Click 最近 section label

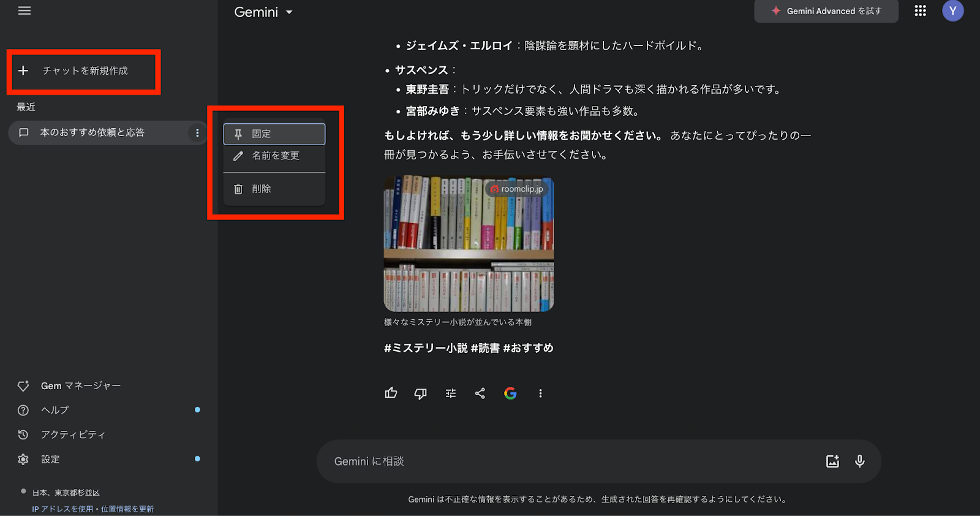pyautogui.click(x=26, y=107)
